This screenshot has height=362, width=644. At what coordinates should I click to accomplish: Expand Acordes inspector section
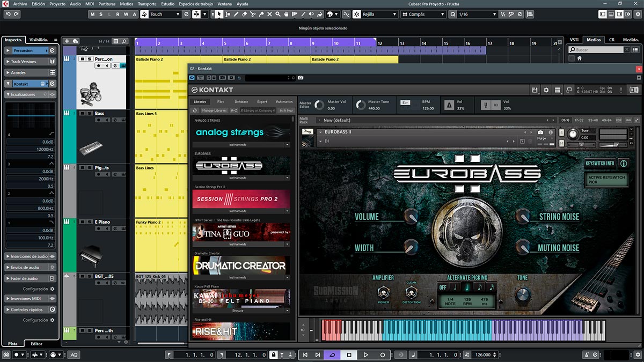click(31, 72)
